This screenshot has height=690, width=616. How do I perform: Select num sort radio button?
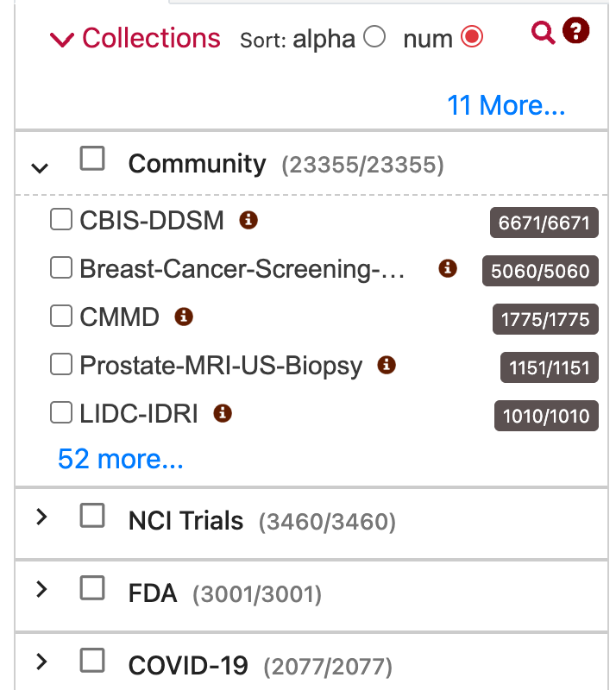coord(472,36)
